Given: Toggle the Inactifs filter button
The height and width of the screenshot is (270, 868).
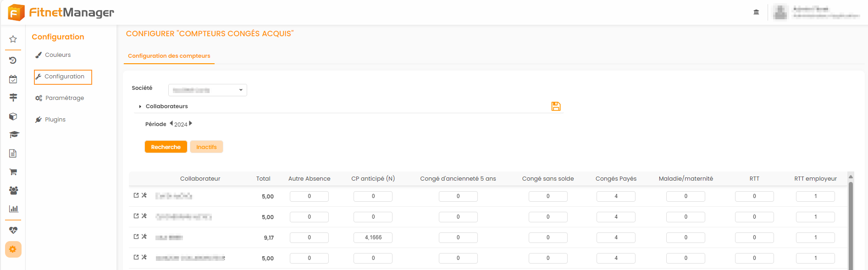Looking at the screenshot, I should tap(206, 147).
